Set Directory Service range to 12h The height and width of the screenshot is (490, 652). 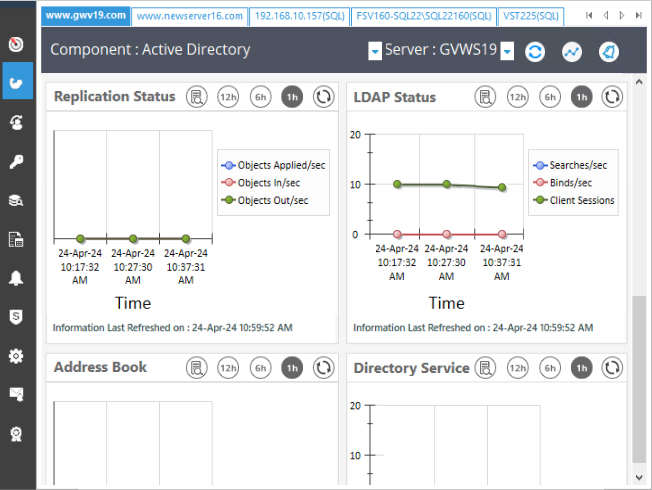click(518, 368)
